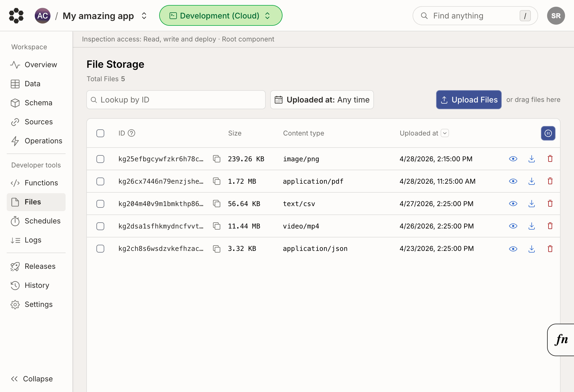Viewport: 574px width, 392px height.
Task: Open the Releases page
Action: tap(36, 266)
